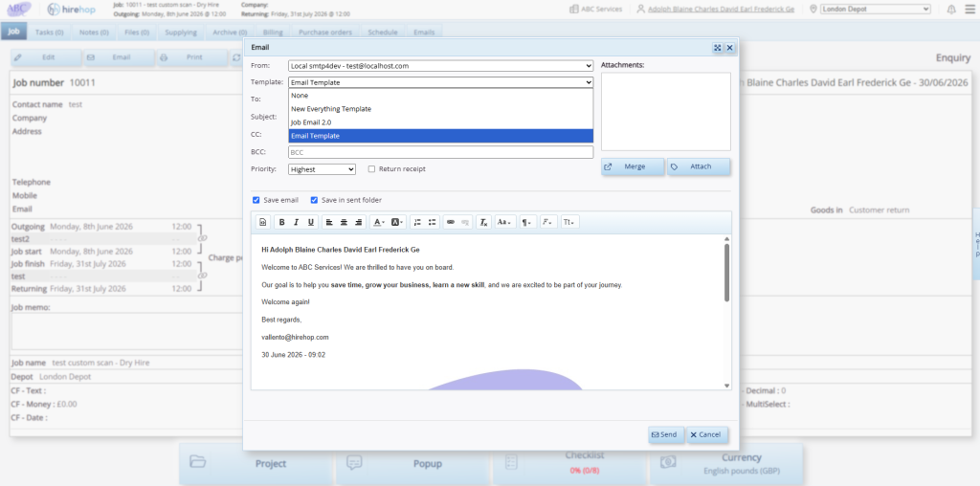The image size is (980, 486).
Task: Close the Email dialog
Action: click(729, 48)
